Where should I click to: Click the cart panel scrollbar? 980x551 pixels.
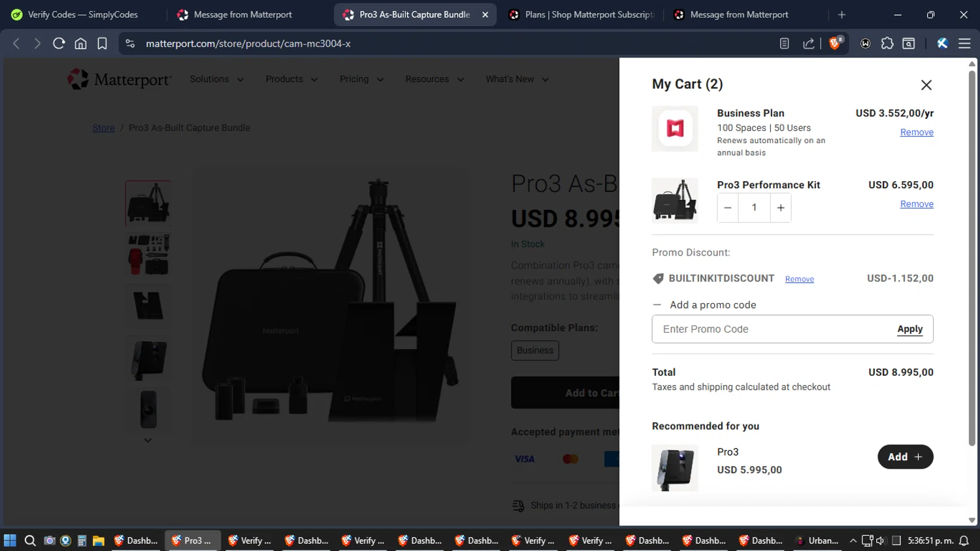click(972, 258)
